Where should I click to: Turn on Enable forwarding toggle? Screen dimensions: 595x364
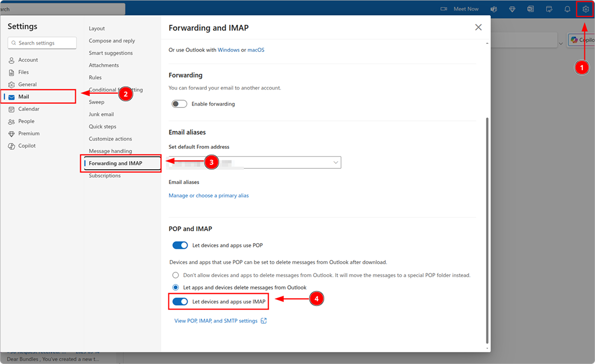[x=179, y=104]
